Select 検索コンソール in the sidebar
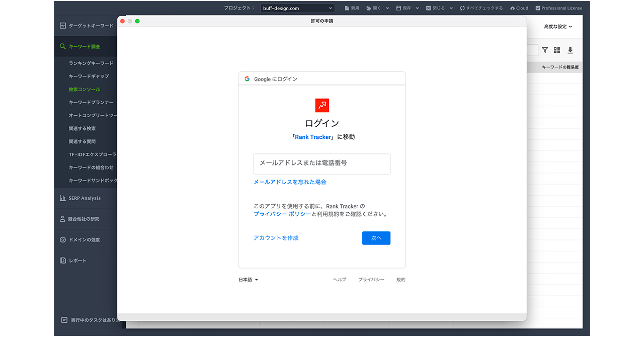The height and width of the screenshot is (337, 644). click(85, 90)
